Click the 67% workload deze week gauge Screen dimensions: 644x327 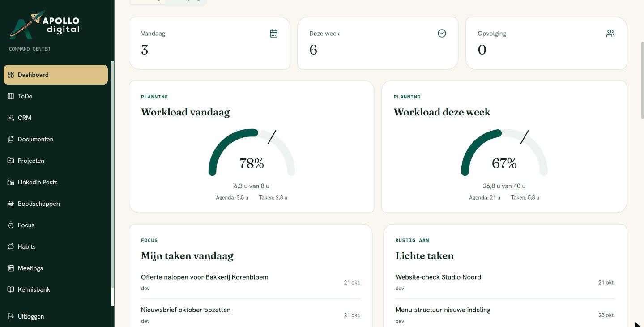[504, 153]
